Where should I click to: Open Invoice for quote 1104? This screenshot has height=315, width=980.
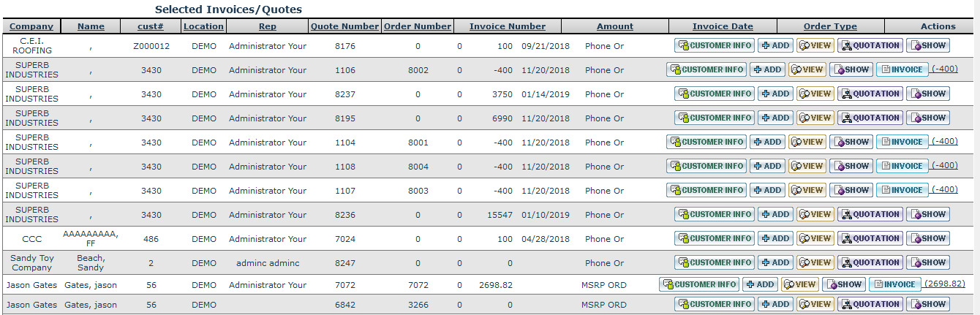[x=902, y=142]
